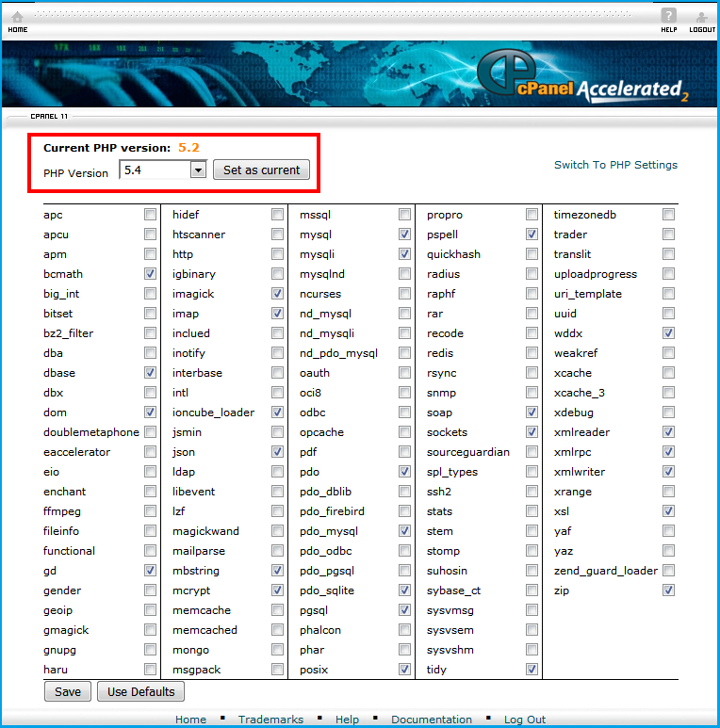The height and width of the screenshot is (728, 720).
Task: Click the Save button
Action: click(68, 691)
